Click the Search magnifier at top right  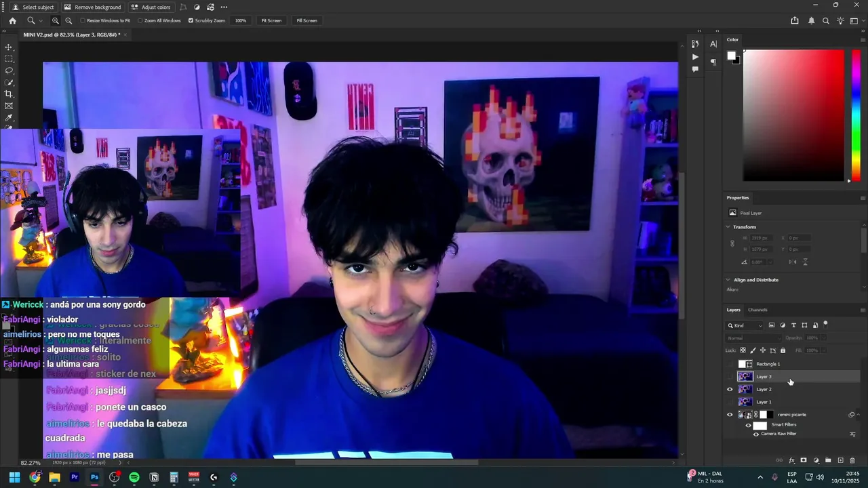826,20
